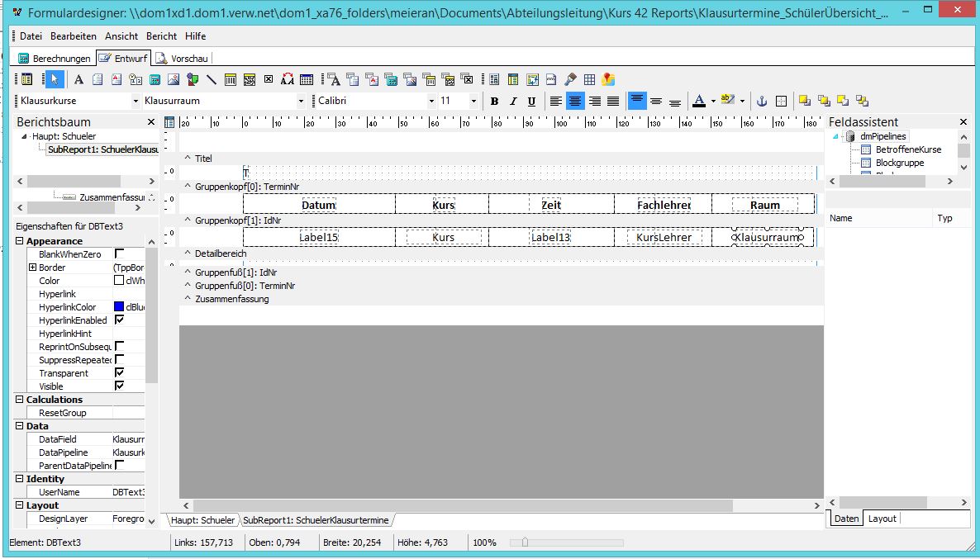Collapse the dmPipelines tree node

[835, 136]
